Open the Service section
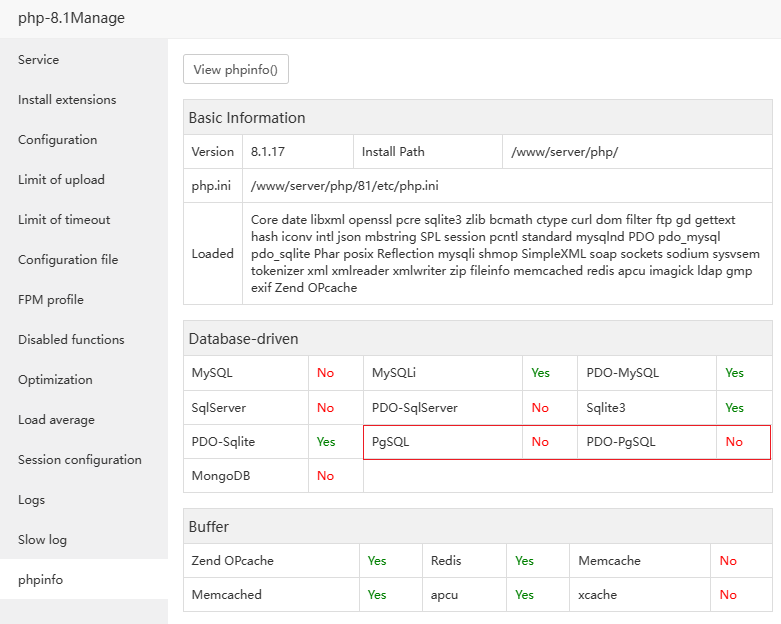The height and width of the screenshot is (624, 781). [x=39, y=60]
